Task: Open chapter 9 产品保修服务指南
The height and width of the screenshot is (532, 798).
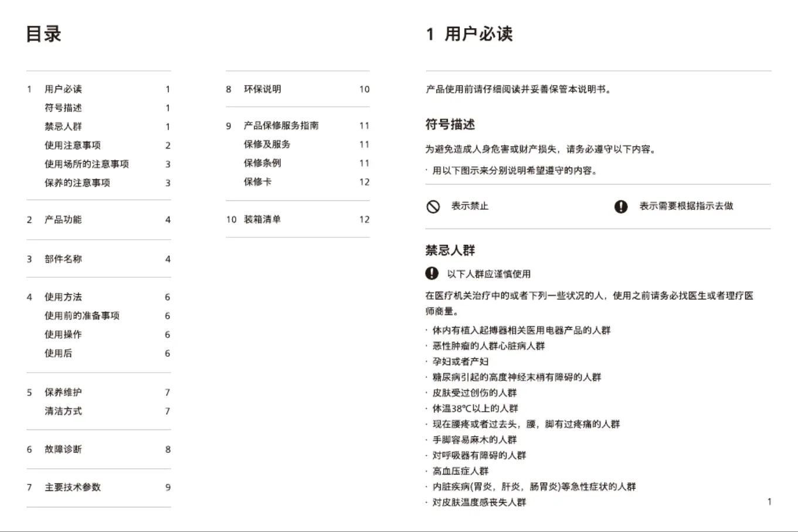Action: point(281,125)
